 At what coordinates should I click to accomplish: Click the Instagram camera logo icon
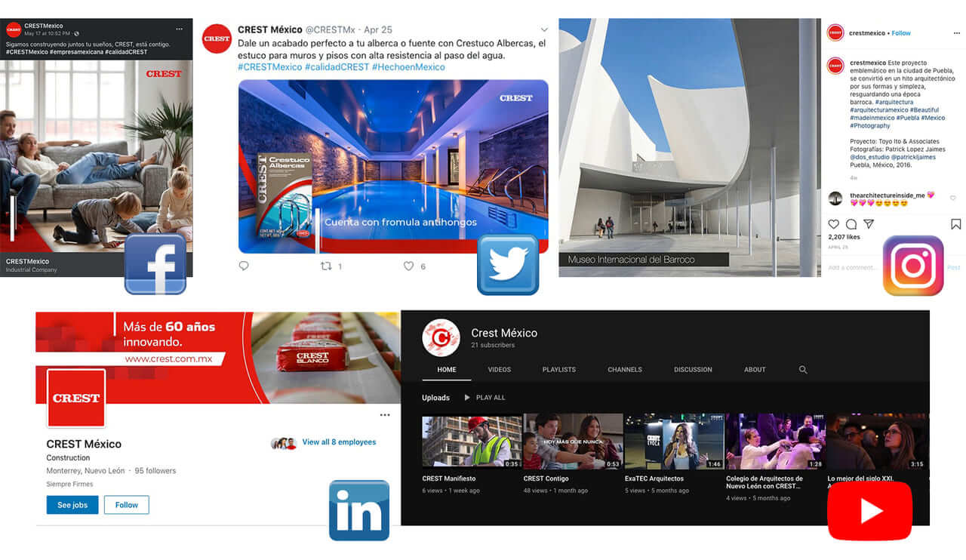click(913, 266)
